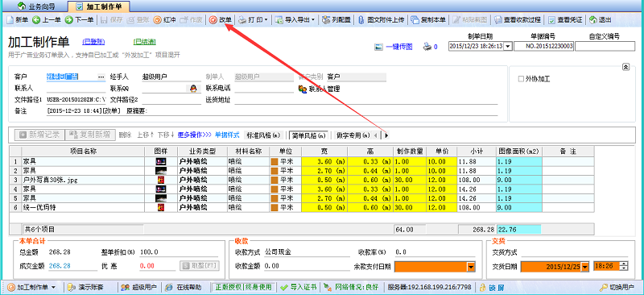Open 加工制作单 dropdown in status bar

point(53,287)
